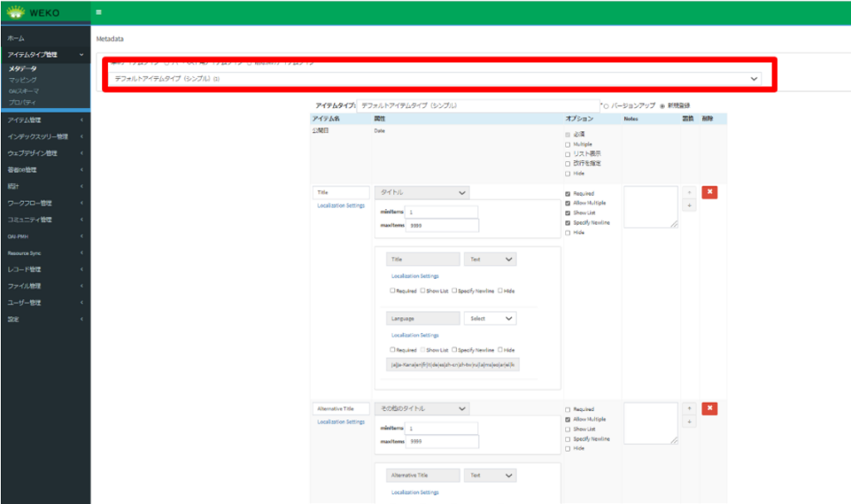This screenshot has height=504, width=851.
Task: Move the Alternative Title row down
Action: pos(688,422)
